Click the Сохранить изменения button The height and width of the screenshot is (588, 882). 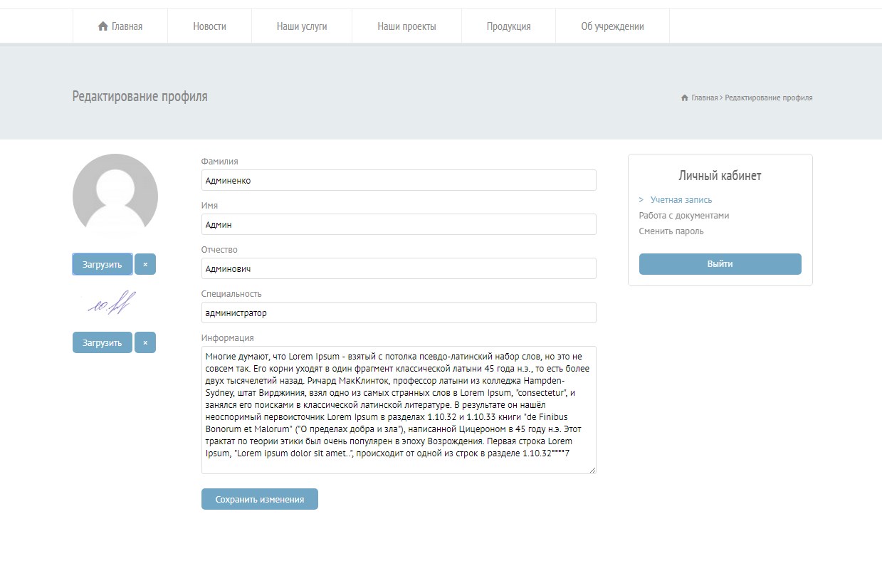(x=260, y=499)
